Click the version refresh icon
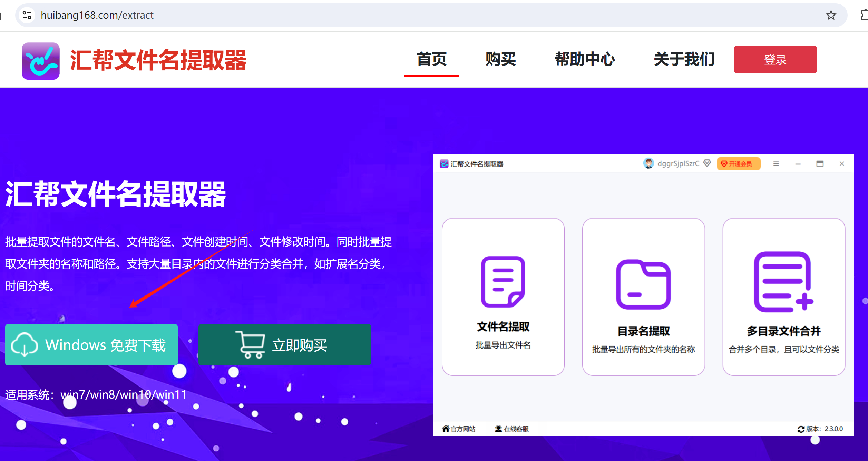Viewport: 868px width, 461px height. pyautogui.click(x=801, y=429)
